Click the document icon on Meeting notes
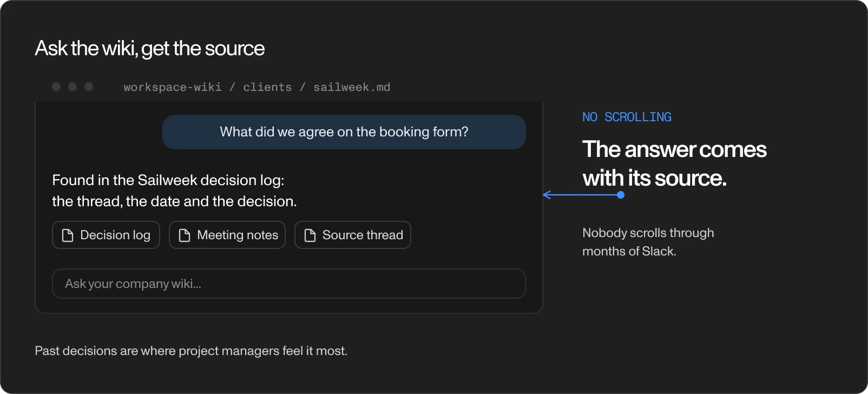Screen dimensions: 868x394 click(x=185, y=235)
